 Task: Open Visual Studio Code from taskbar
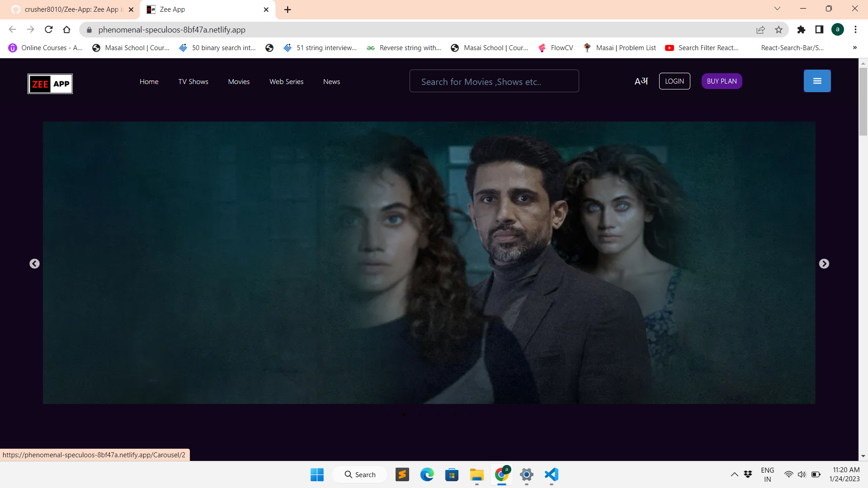[x=551, y=474]
